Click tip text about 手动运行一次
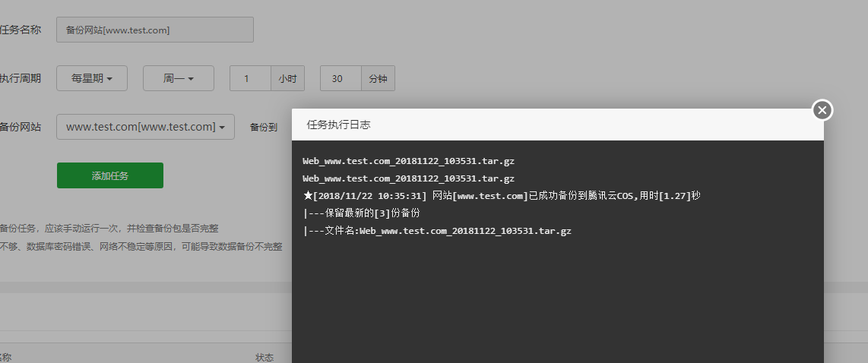 [109, 228]
